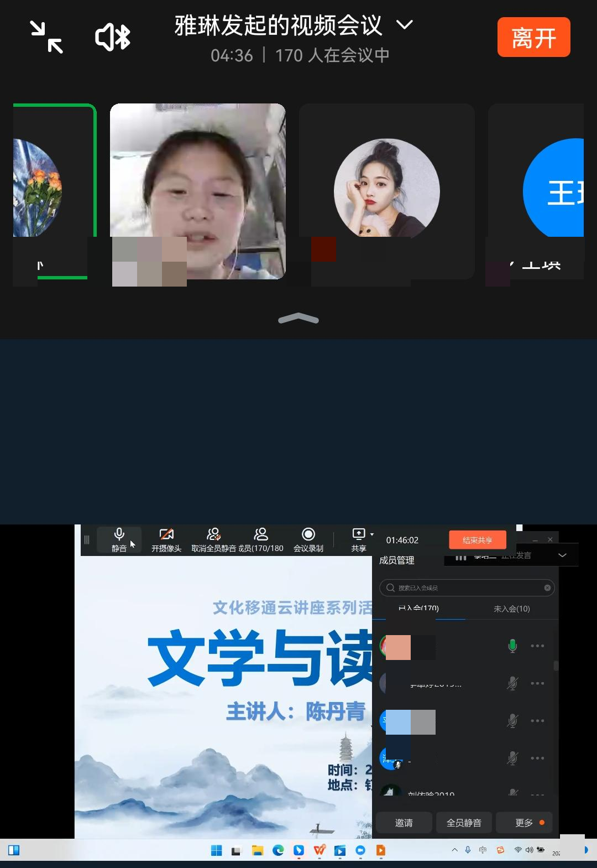Expand the participant strip using the up chevron
Image resolution: width=597 pixels, height=868 pixels.
(x=298, y=319)
